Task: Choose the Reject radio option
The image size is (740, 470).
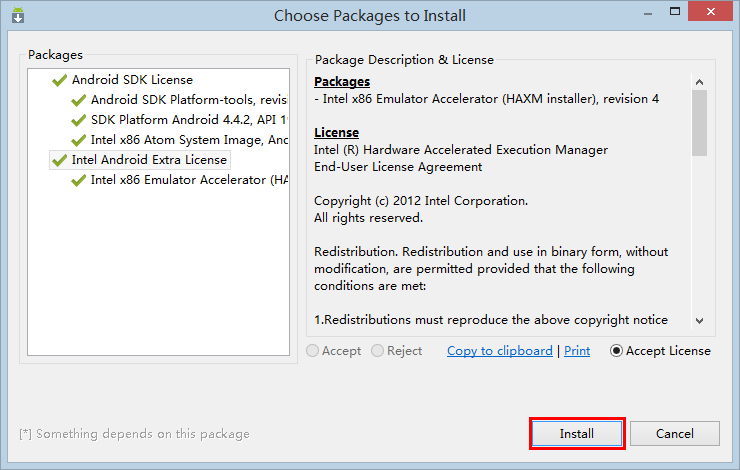Action: point(377,351)
